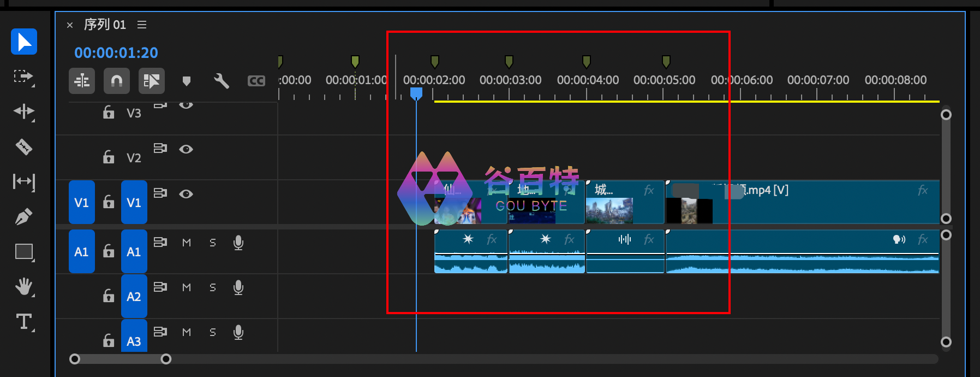Click the Add Marker button
Screen dimensions: 980x377
point(187,81)
